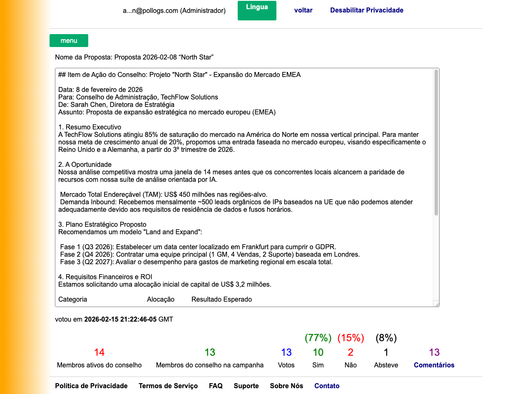Click the purple comments count 13
Screen dimensions: 532x394
[434, 352]
